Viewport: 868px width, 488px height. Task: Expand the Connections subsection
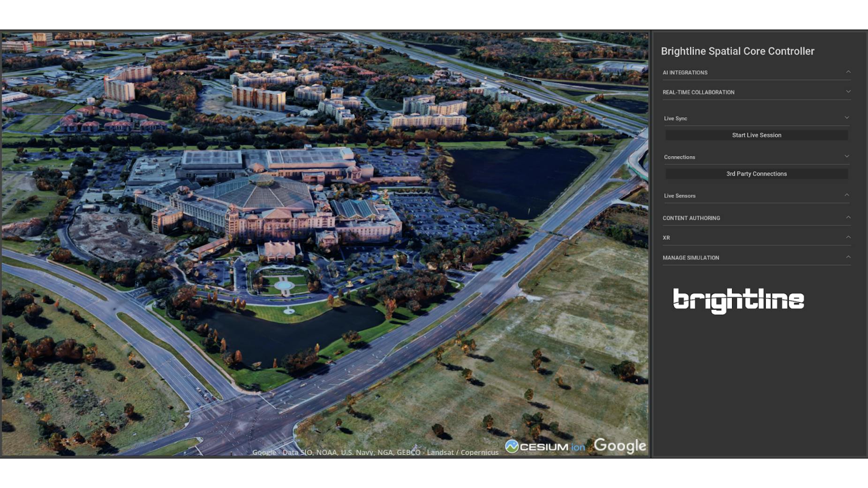coord(847,156)
